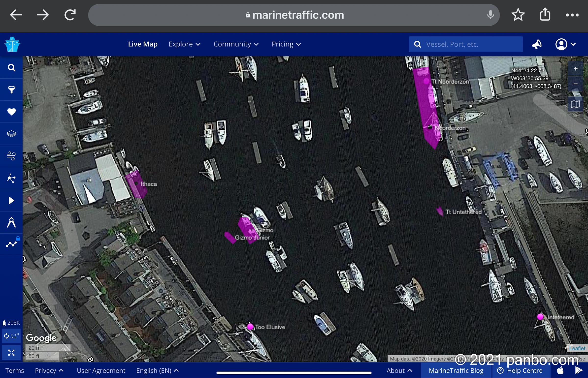The image size is (588, 378).
Task: Click the locked voyage planner graph icon
Action: coord(11,244)
